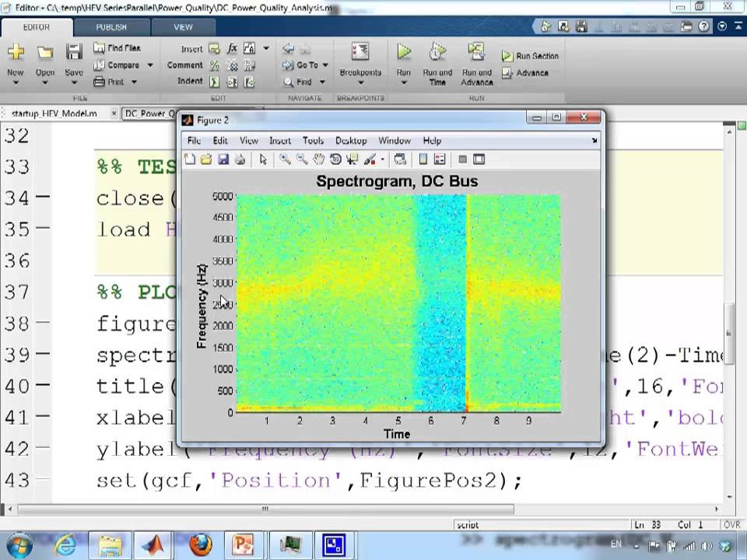Click the green Run play icon
This screenshot has width=747, height=560.
pyautogui.click(x=404, y=51)
